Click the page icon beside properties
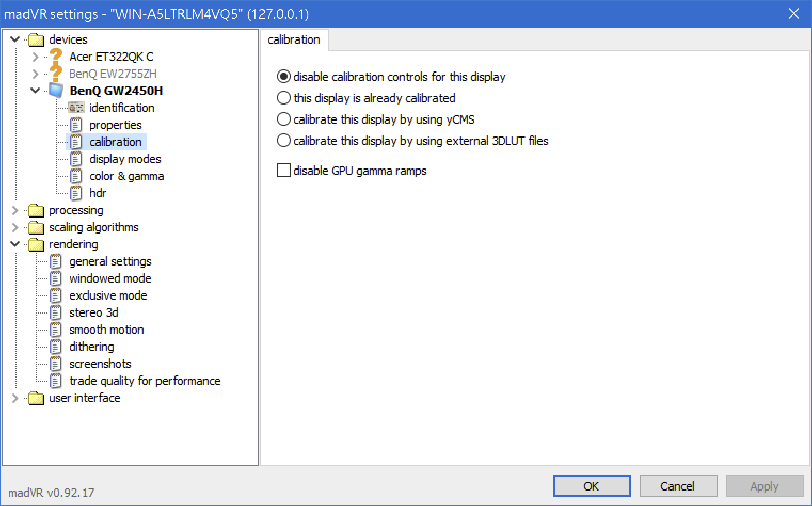812x506 pixels. pyautogui.click(x=76, y=125)
